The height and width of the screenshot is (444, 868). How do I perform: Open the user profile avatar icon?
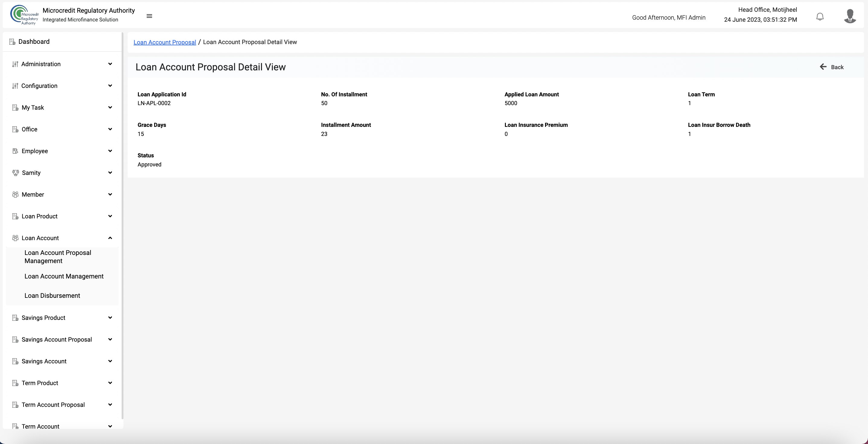(x=850, y=16)
